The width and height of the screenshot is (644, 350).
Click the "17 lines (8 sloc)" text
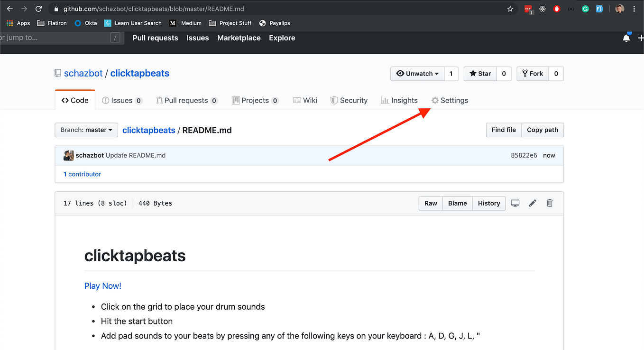click(x=95, y=203)
